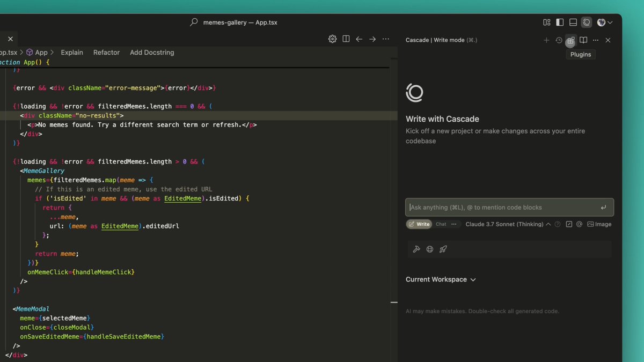Click the selectedMeme reference in code

coord(65,318)
